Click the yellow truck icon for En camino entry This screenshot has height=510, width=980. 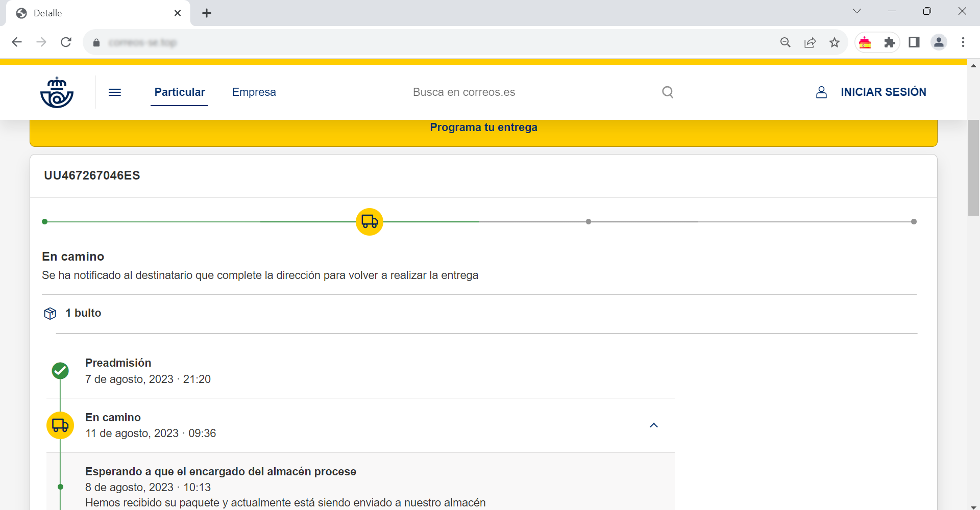tap(60, 425)
